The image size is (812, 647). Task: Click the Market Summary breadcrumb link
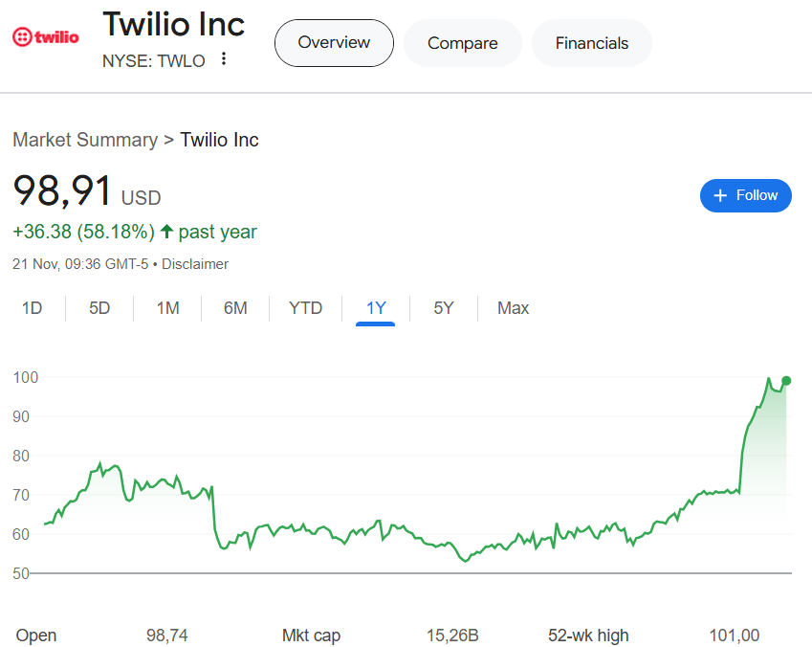coord(85,140)
